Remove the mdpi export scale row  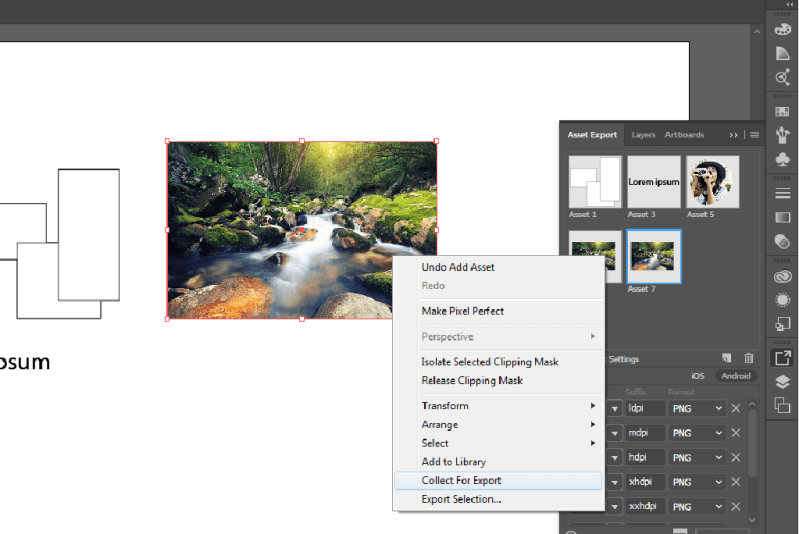(x=736, y=433)
